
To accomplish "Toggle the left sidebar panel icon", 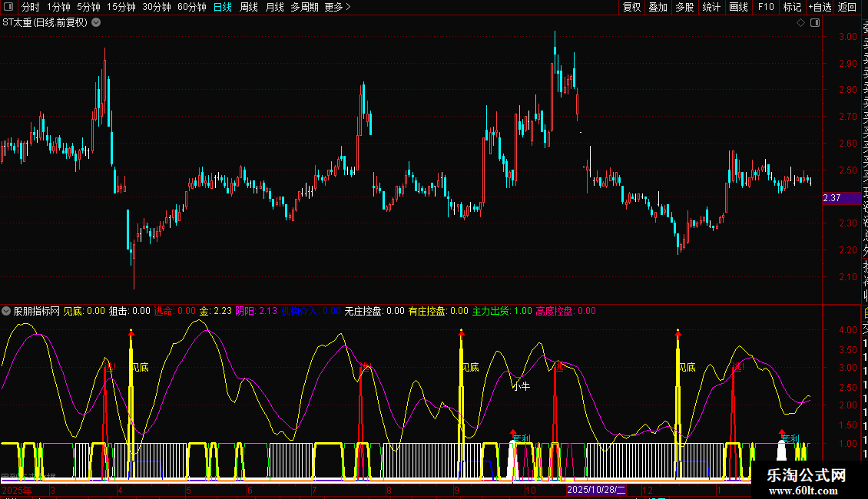I will point(8,7).
